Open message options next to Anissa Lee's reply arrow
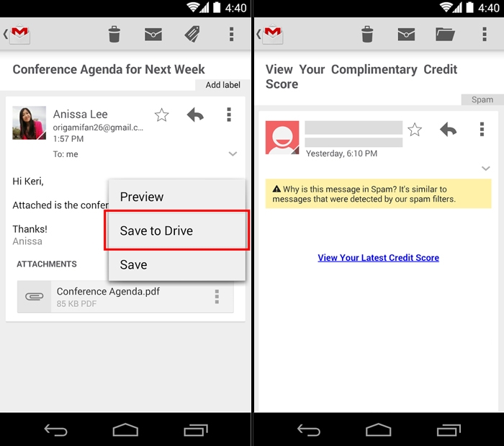 [229, 115]
